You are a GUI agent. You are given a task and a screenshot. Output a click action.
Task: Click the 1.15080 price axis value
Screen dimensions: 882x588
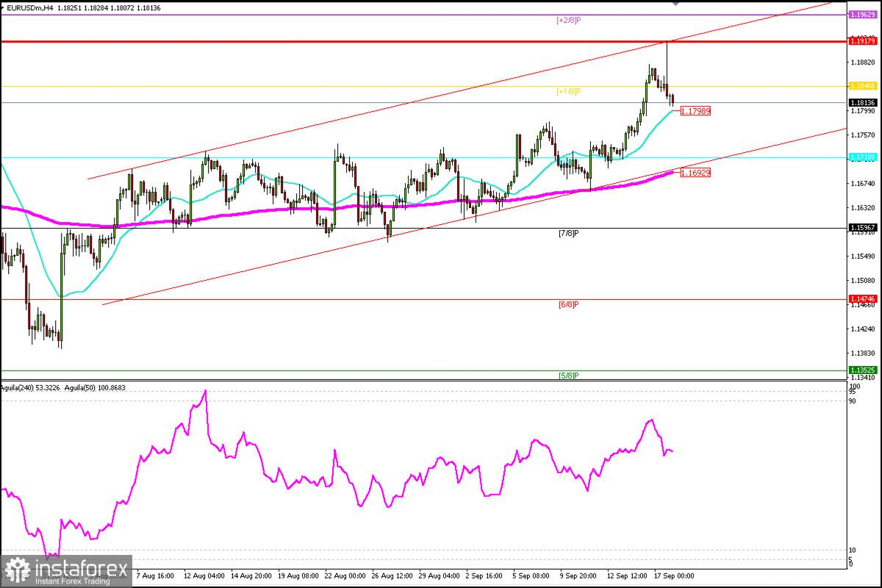pos(864,281)
